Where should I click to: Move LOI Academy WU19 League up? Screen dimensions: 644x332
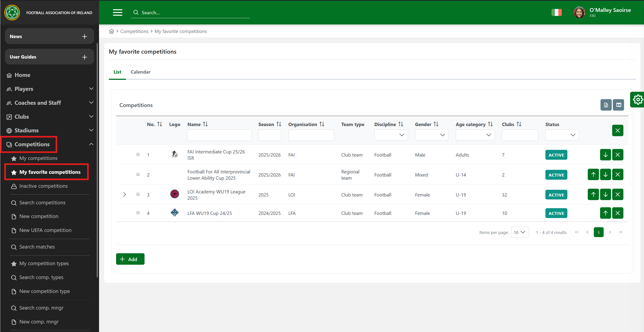(593, 194)
